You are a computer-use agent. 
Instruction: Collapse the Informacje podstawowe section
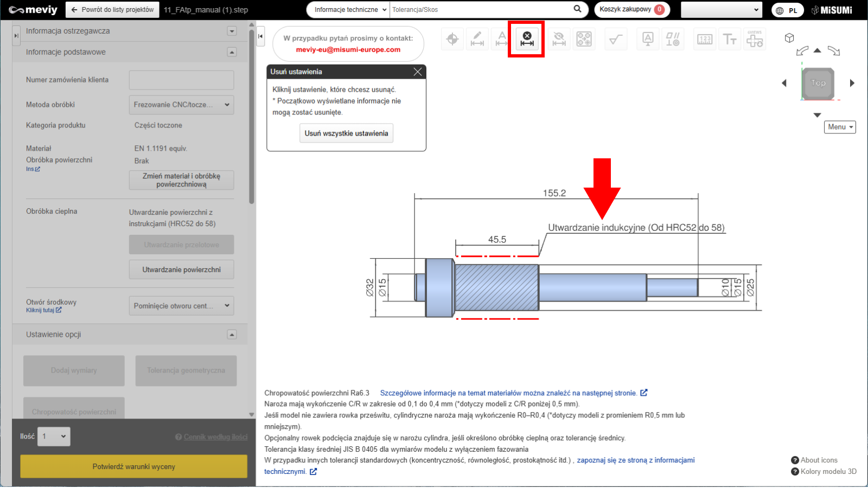tap(232, 52)
